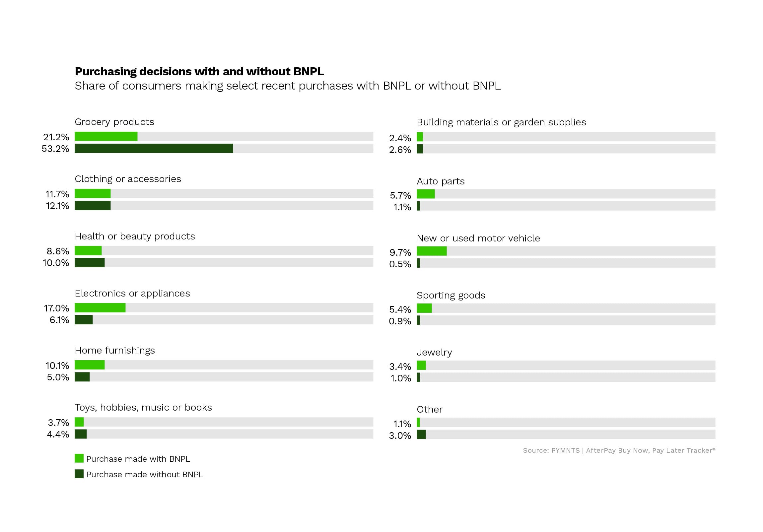
Task: Click the dark green without-BNPL legend swatch
Action: coord(79,474)
